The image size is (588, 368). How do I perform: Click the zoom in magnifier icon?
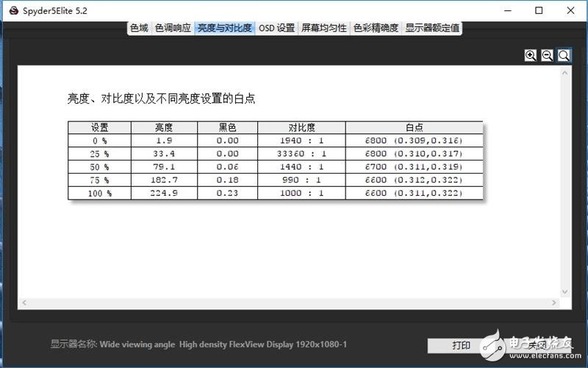530,56
